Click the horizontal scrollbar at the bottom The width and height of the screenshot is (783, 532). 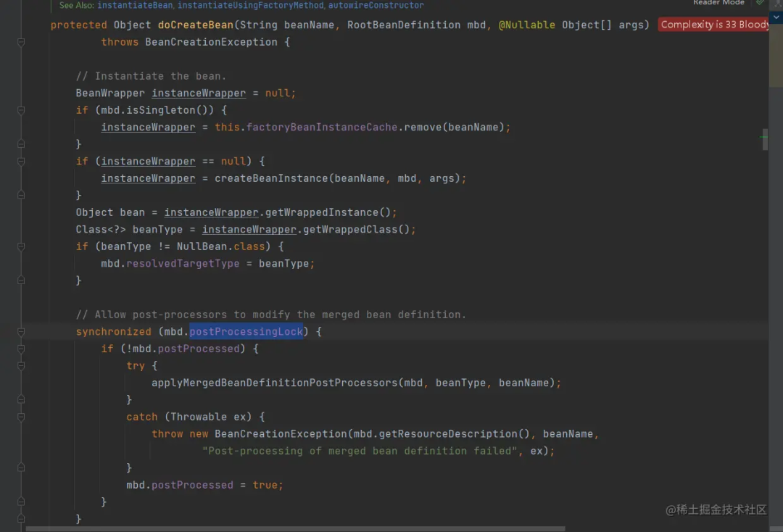[x=295, y=528]
